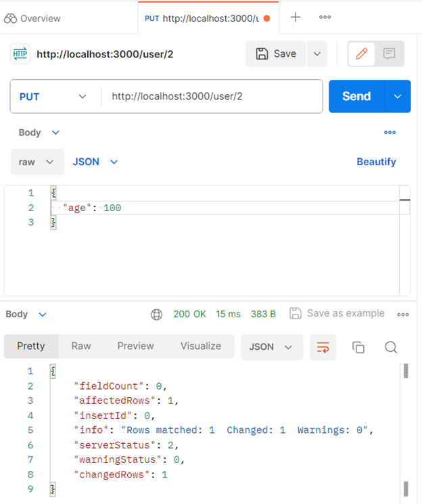Open the request options ellipsis beside Body
The width and height of the screenshot is (422, 504).
tap(390, 133)
